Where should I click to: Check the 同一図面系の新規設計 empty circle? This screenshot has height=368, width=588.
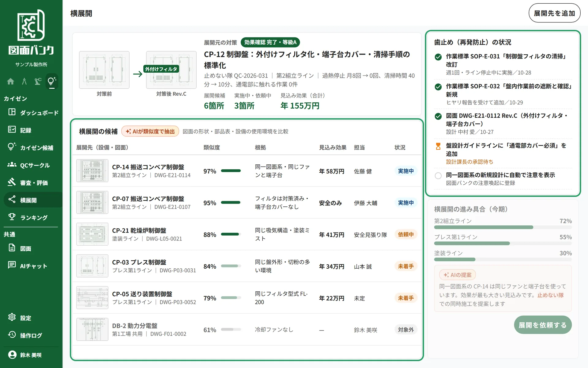438,176
